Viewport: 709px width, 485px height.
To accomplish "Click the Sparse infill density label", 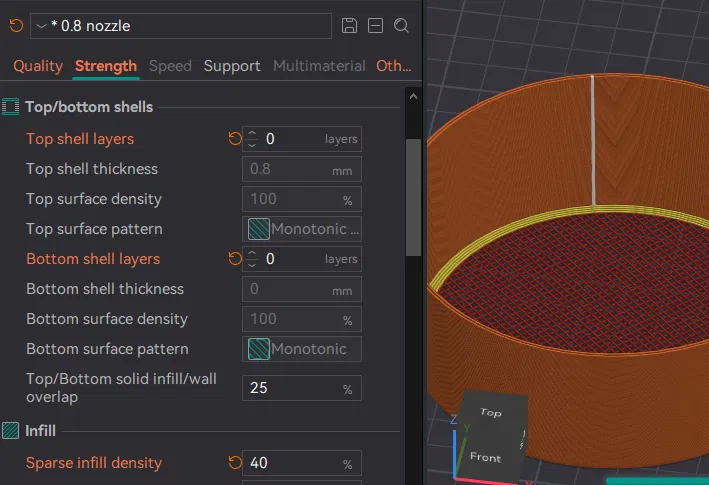I will tap(94, 463).
